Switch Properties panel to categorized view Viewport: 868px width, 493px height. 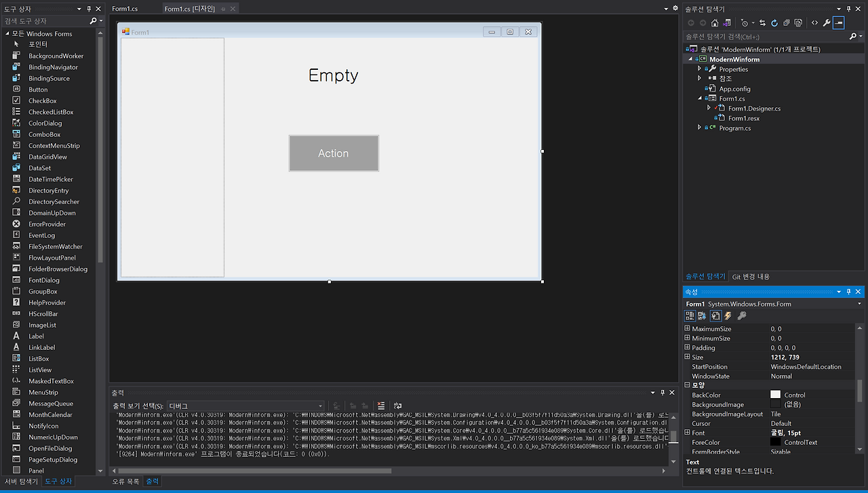[690, 315]
